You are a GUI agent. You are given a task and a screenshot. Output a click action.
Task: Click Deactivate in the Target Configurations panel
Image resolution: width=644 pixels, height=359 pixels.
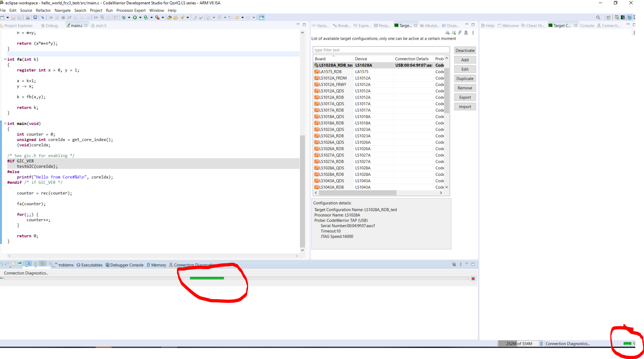(x=464, y=50)
